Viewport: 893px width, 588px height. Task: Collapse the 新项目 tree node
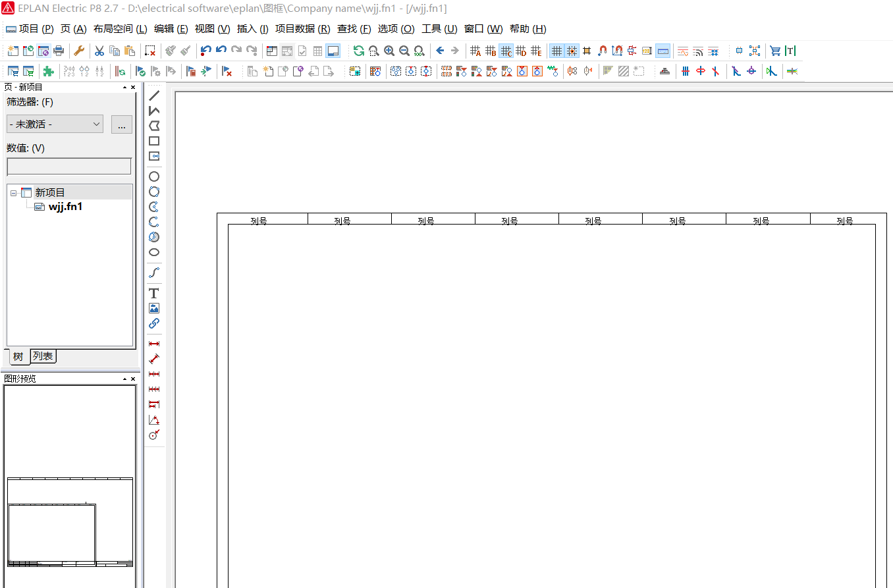tap(14, 193)
